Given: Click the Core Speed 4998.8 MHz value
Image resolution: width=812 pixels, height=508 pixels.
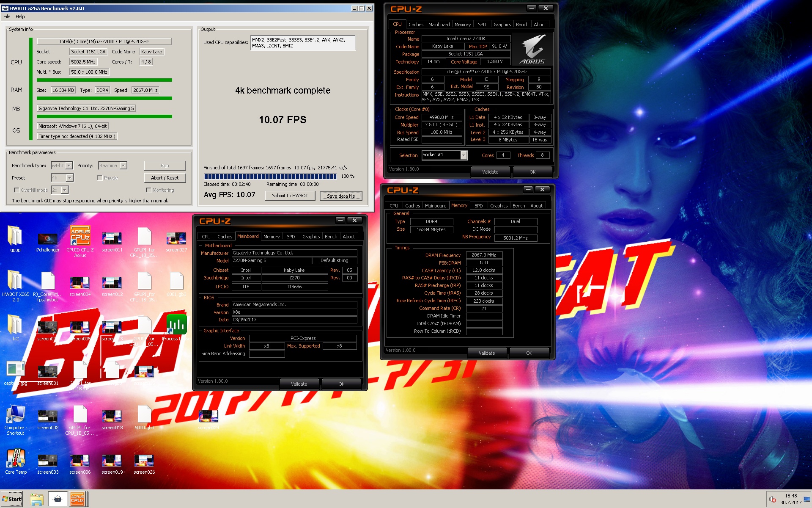Looking at the screenshot, I should pyautogui.click(x=442, y=117).
